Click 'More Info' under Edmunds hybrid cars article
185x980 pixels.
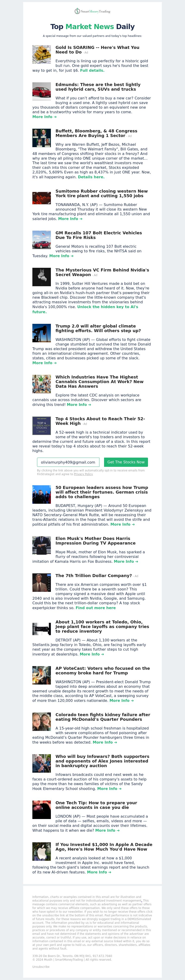pyautogui.click(x=44, y=117)
